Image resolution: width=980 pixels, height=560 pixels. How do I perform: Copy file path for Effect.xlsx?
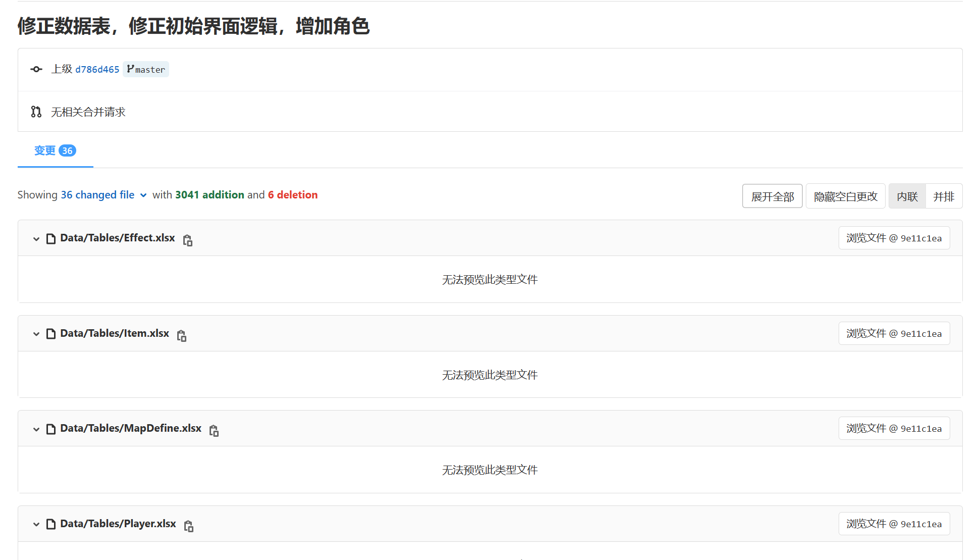pos(188,240)
